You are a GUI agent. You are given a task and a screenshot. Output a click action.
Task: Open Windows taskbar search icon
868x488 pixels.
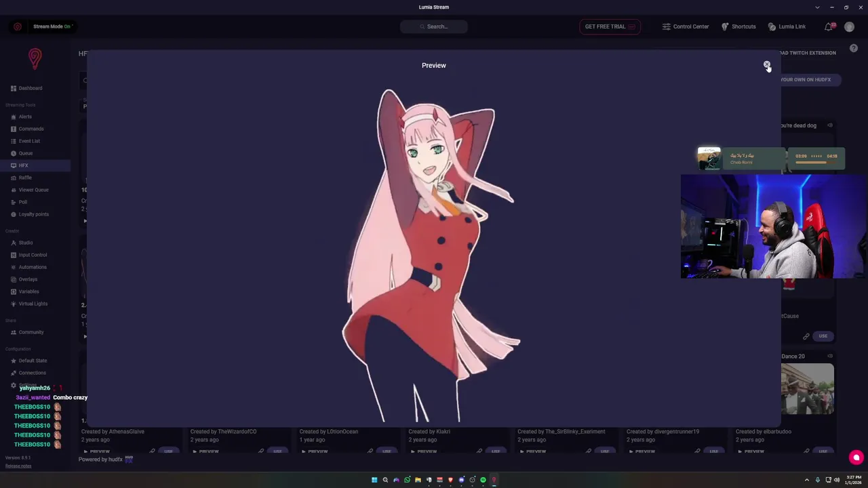tap(385, 480)
